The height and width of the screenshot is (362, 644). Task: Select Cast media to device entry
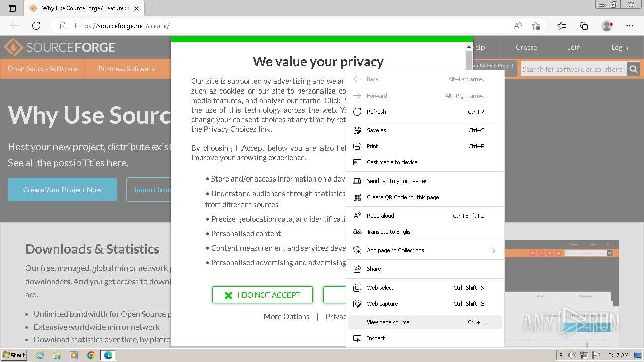pos(425,162)
